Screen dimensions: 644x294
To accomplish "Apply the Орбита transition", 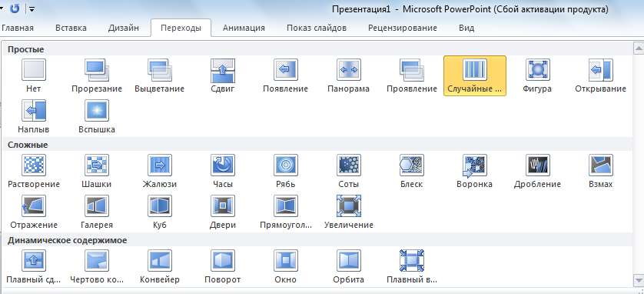I will point(349,267).
